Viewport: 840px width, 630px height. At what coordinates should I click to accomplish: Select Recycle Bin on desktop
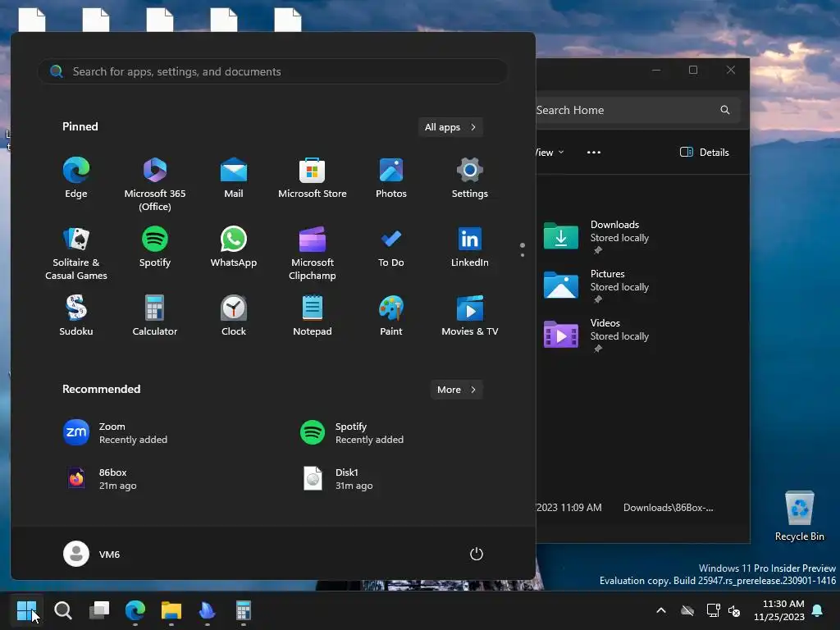pyautogui.click(x=799, y=517)
